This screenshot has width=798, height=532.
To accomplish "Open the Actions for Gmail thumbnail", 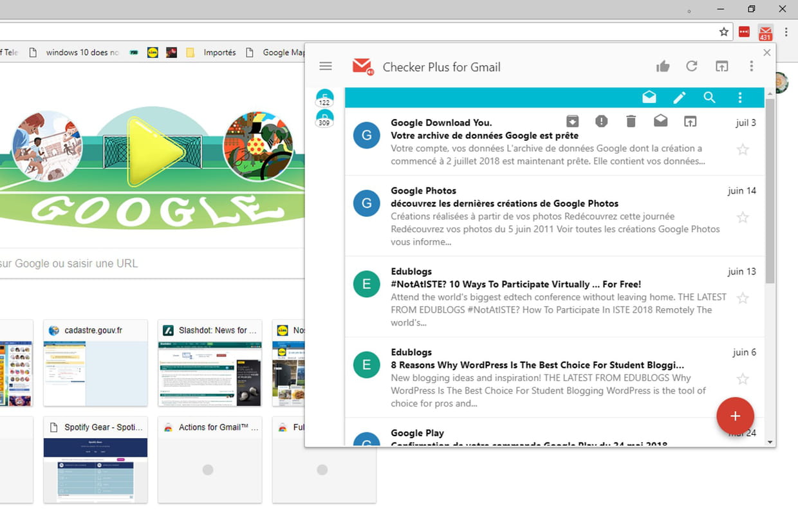I will (210, 459).
